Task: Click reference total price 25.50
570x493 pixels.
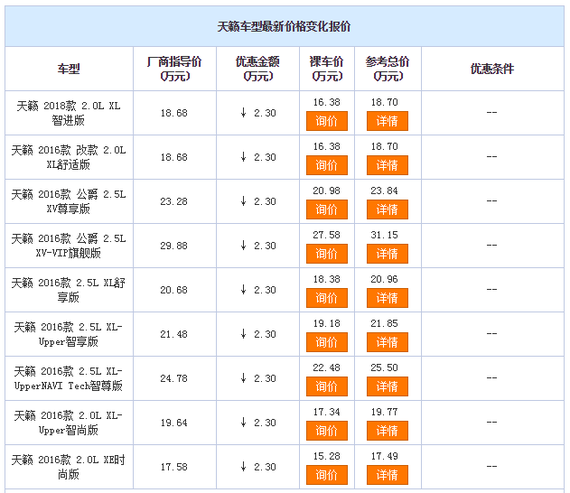Action: 384,368
